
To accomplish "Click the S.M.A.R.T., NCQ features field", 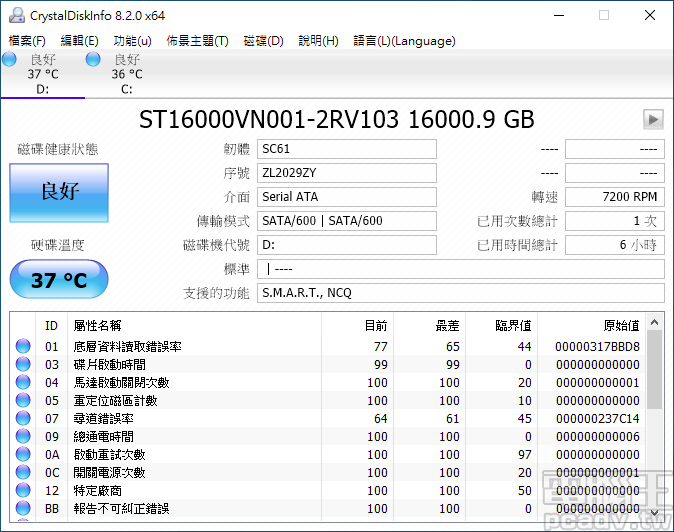I will point(461,293).
